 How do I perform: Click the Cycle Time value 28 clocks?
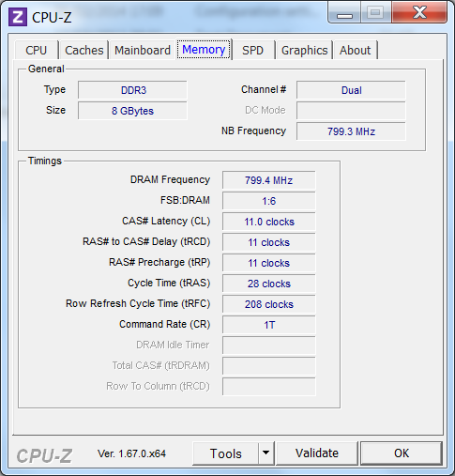click(x=269, y=284)
